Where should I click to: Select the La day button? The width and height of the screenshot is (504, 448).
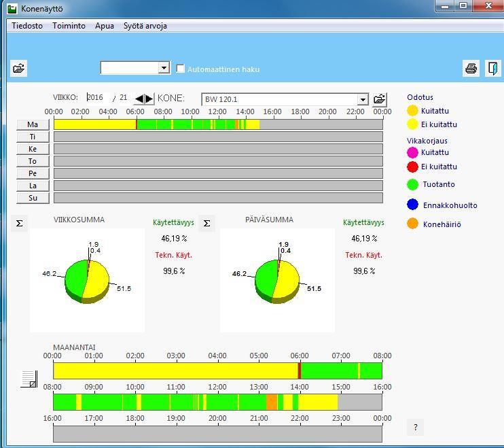pyautogui.click(x=33, y=186)
